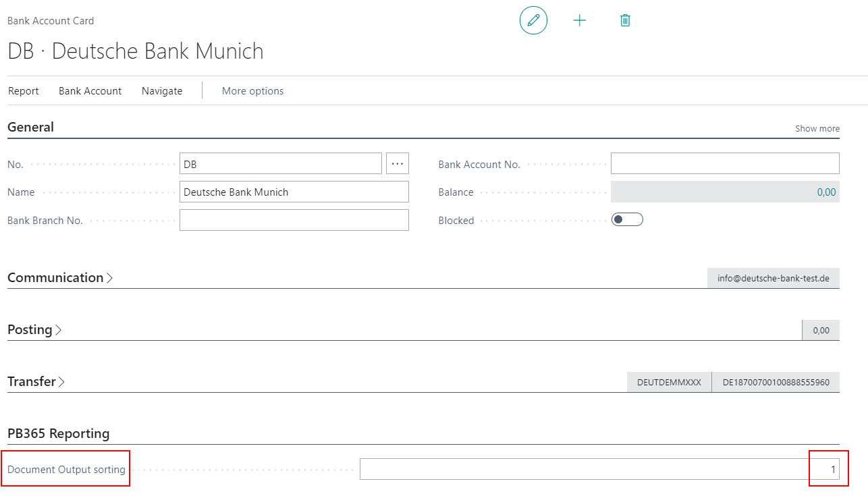This screenshot has width=868, height=496.
Task: Click the Document Output sorting field
Action: (599, 469)
